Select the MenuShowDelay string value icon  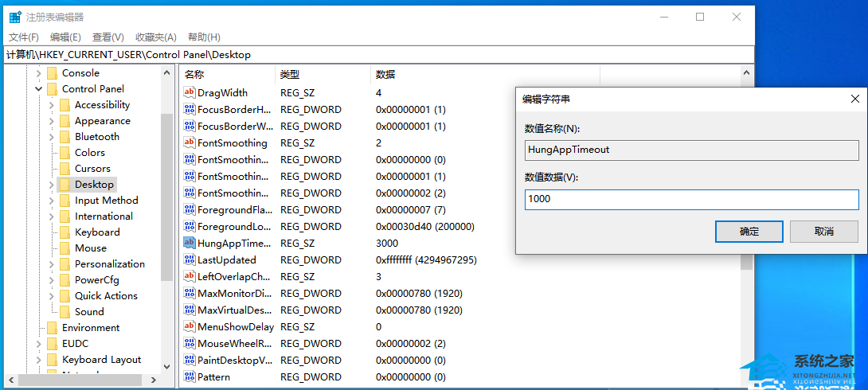pos(190,326)
